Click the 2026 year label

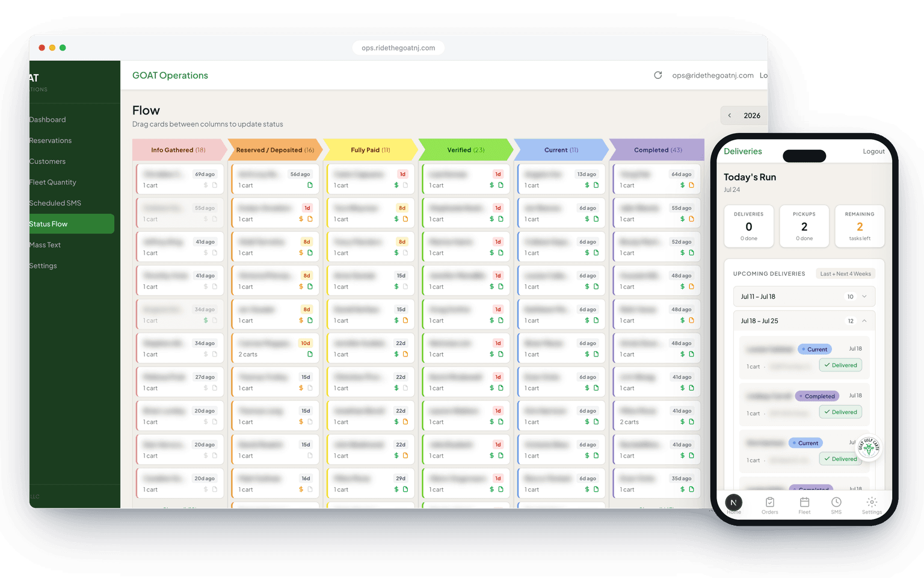point(752,116)
